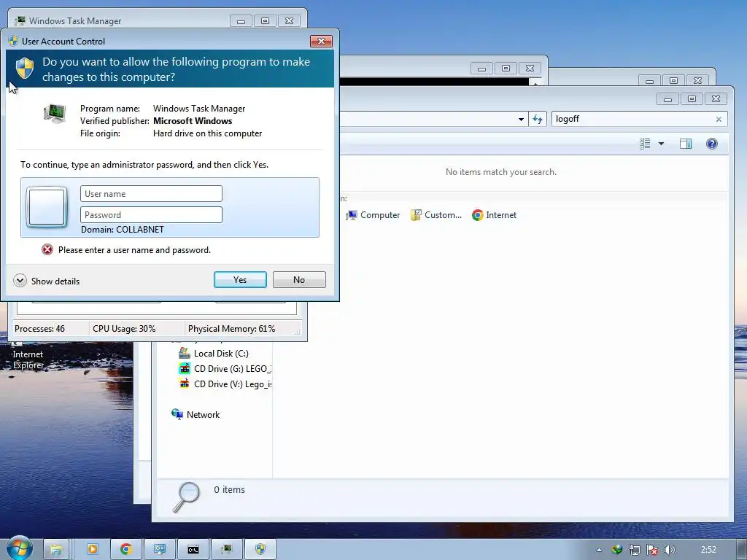This screenshot has width=747, height=560.
Task: Click the magnifier icon in details pane
Action: (186, 497)
